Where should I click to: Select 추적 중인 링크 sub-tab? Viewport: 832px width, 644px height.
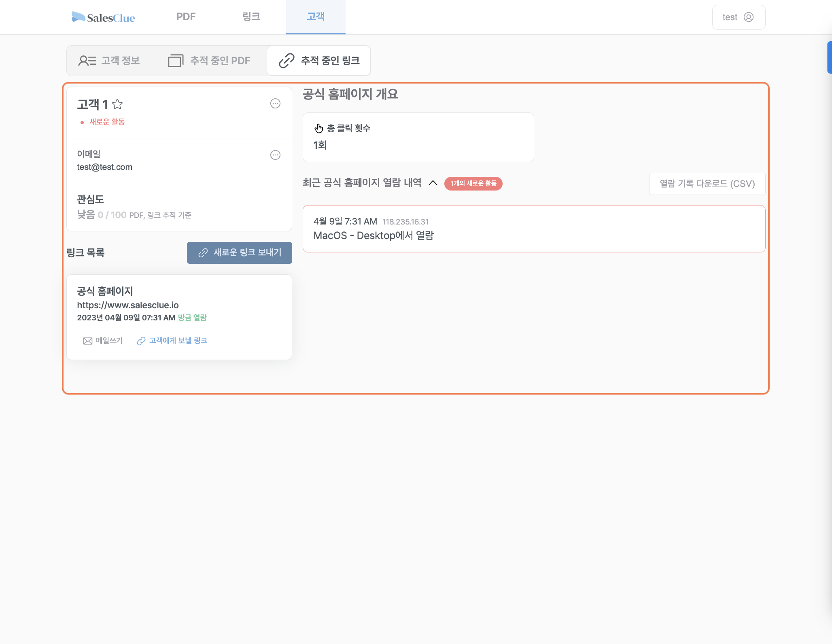coord(319,61)
